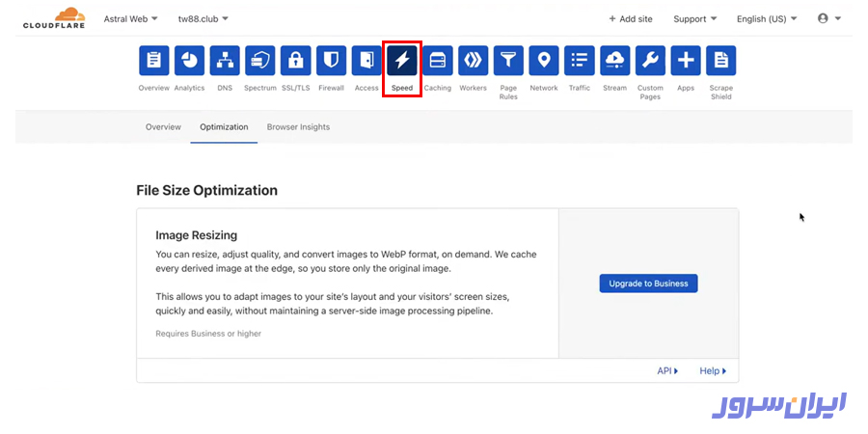Select the Firewall shield icon

click(331, 61)
